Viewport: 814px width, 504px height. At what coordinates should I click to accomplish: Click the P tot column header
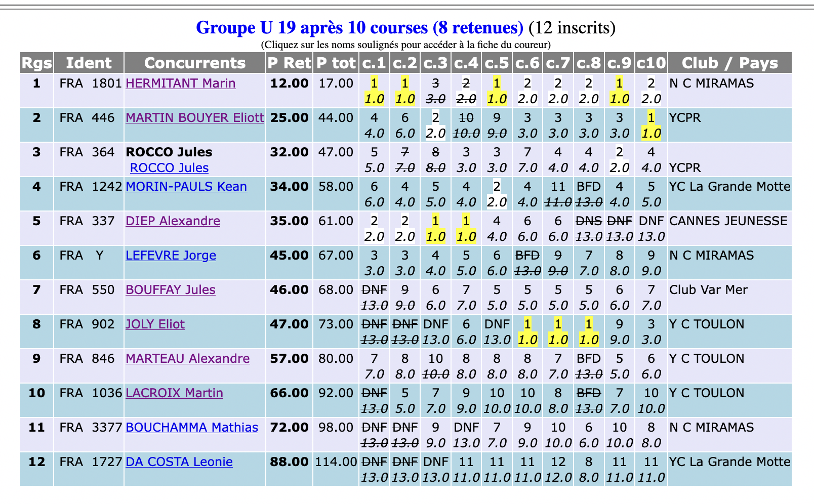336,63
